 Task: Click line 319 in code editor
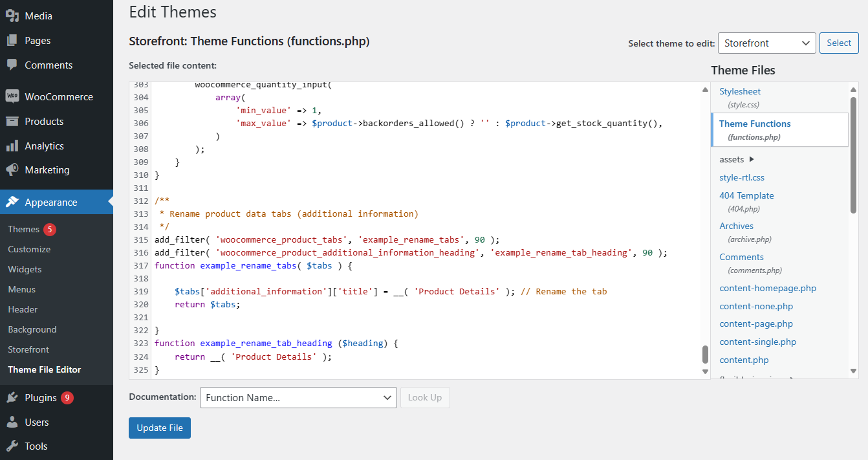(391, 291)
